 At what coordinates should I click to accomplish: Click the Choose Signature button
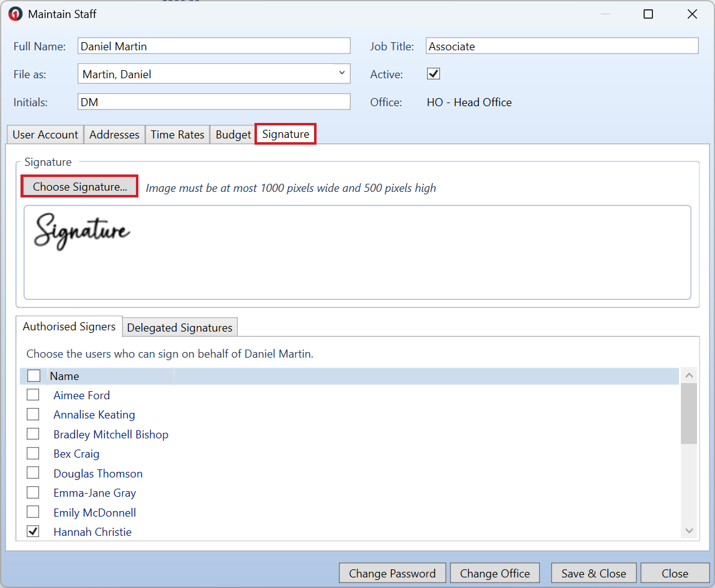point(80,186)
